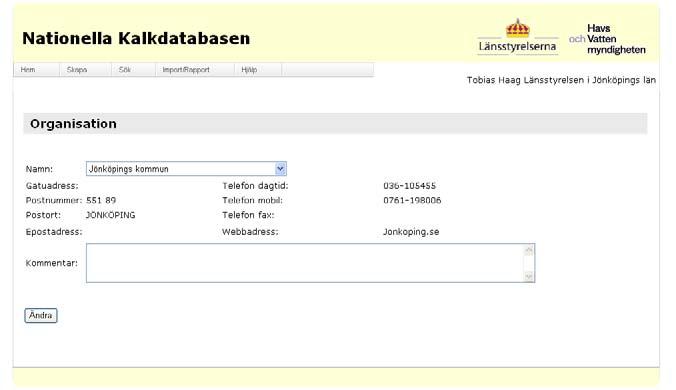This screenshot has height=390, width=676.
Task: Open the Hjälp menu
Action: pos(249,69)
